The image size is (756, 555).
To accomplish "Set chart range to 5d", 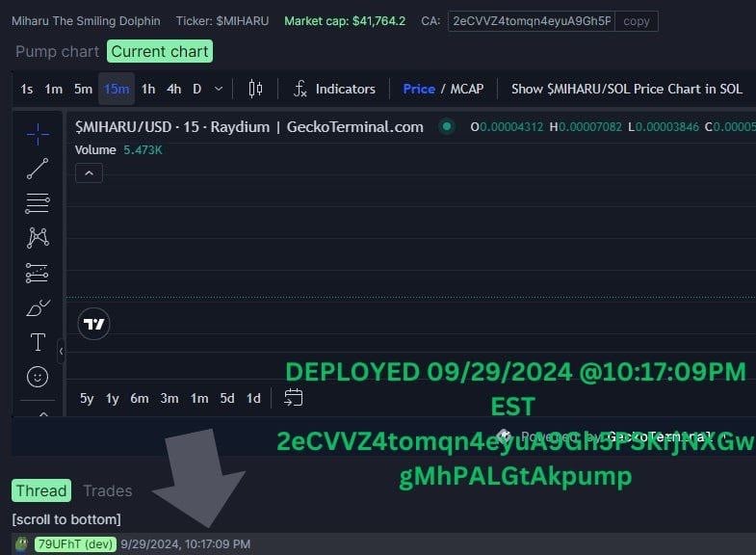I will point(227,398).
